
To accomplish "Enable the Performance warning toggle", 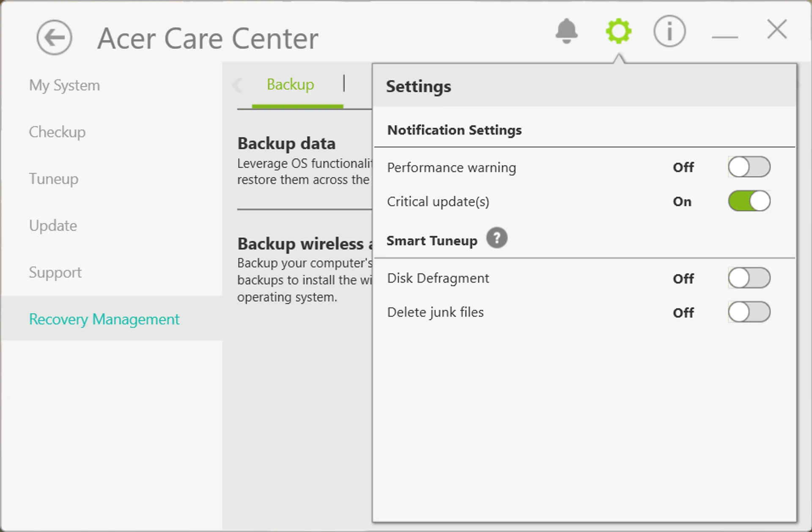I will (x=749, y=167).
